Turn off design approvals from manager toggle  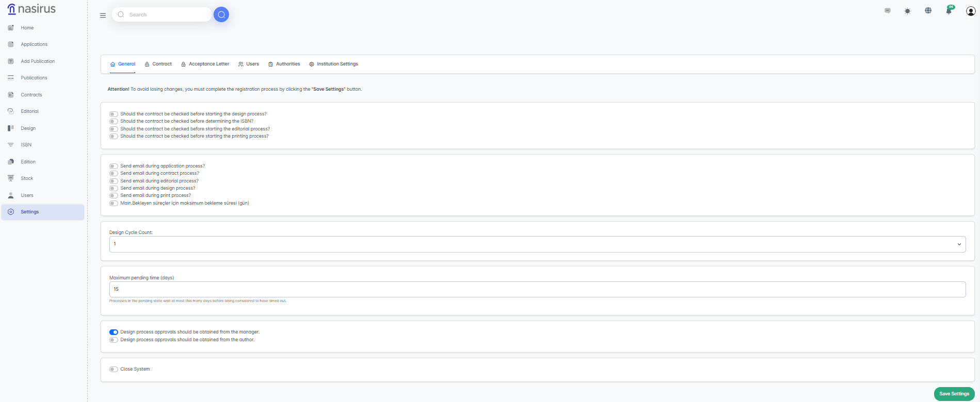(113, 332)
